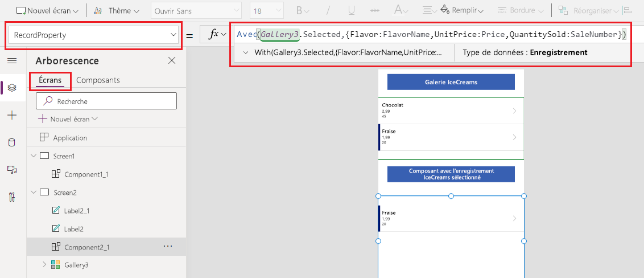
Task: Select Component2_1 in the tree
Action: pos(87,247)
